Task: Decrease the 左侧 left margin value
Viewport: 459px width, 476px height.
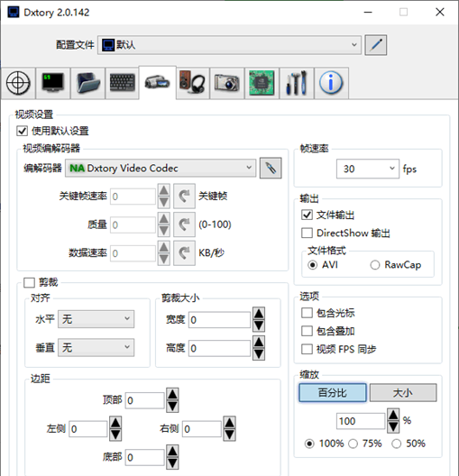Action: coord(115,435)
